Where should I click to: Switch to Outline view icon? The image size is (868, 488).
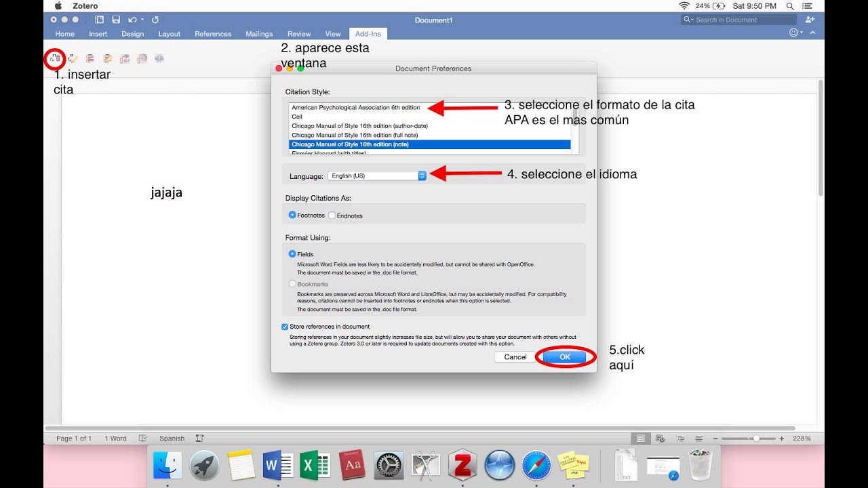[x=680, y=439]
